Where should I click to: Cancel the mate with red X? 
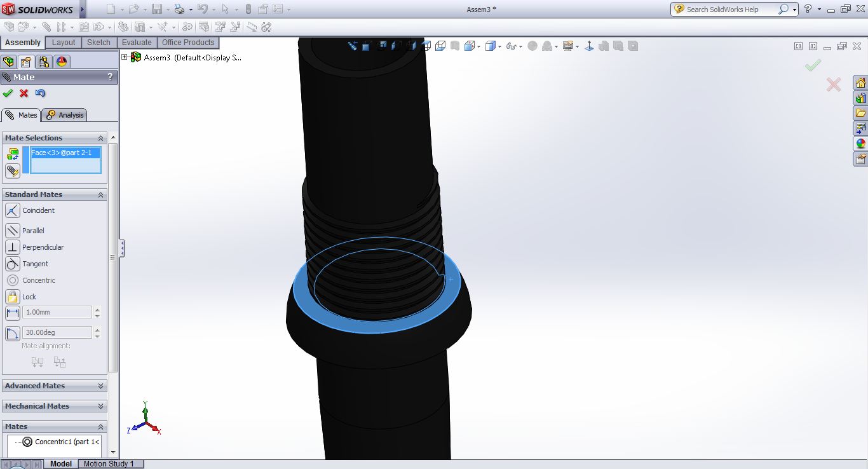24,93
